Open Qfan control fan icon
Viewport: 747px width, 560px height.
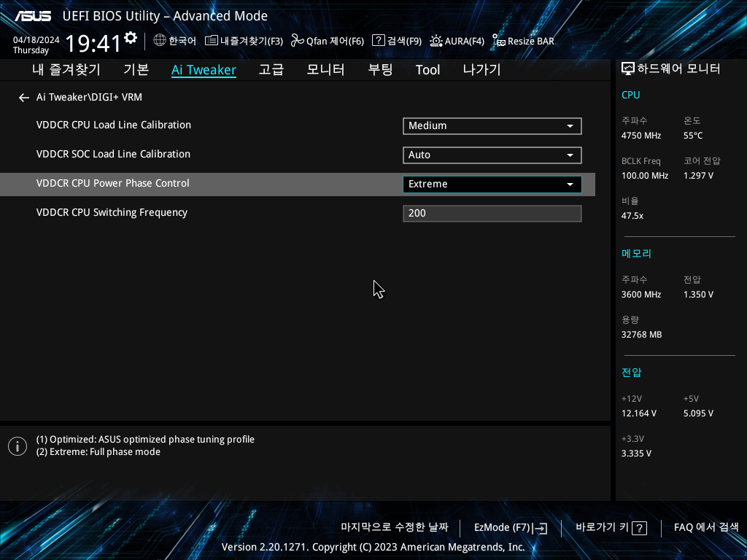click(298, 41)
